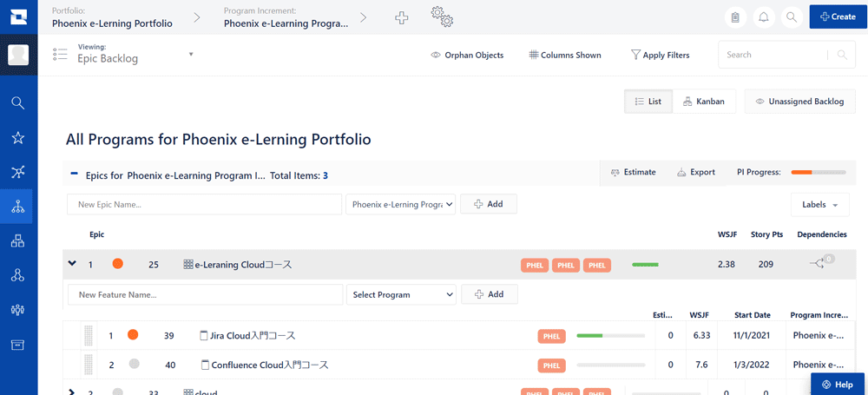Open the Viewing Epic Backlog dropdown
This screenshot has width=868, height=395.
coord(191,55)
